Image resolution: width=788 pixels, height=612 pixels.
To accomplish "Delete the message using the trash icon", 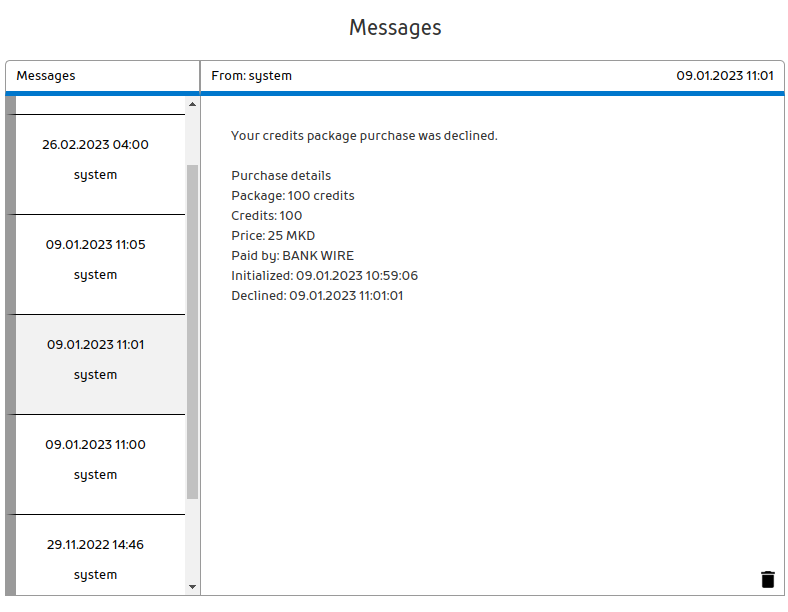I will pyautogui.click(x=767, y=579).
